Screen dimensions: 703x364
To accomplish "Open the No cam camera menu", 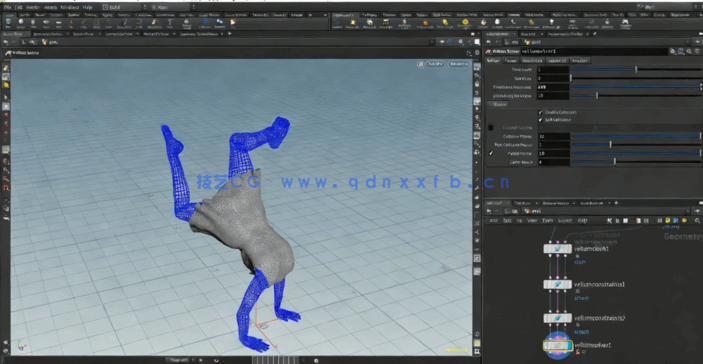I will (459, 64).
